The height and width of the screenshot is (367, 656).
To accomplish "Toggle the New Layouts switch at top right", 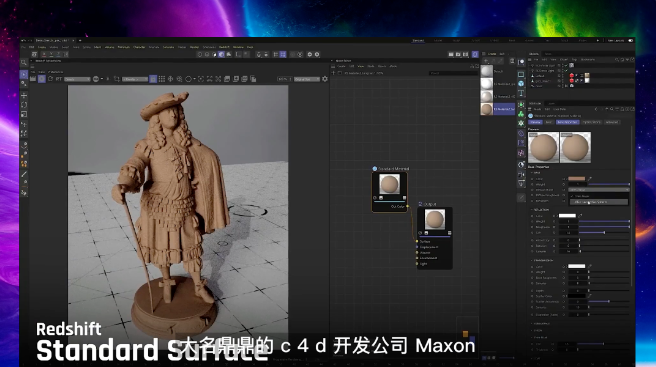I will [x=630, y=41].
